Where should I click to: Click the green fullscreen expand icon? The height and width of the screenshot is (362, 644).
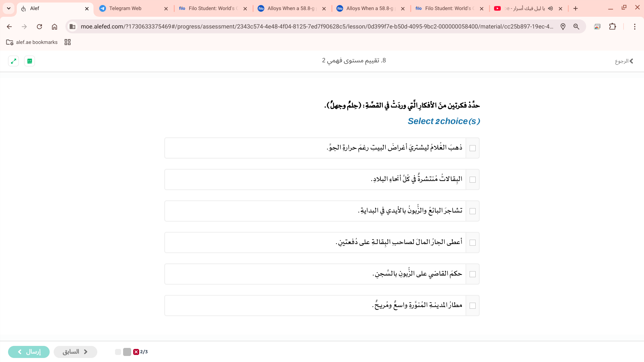[13, 61]
